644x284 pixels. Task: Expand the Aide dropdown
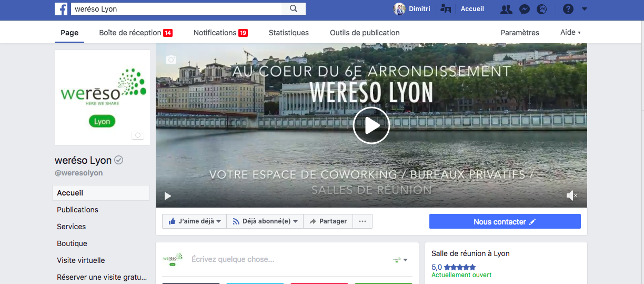click(x=570, y=33)
